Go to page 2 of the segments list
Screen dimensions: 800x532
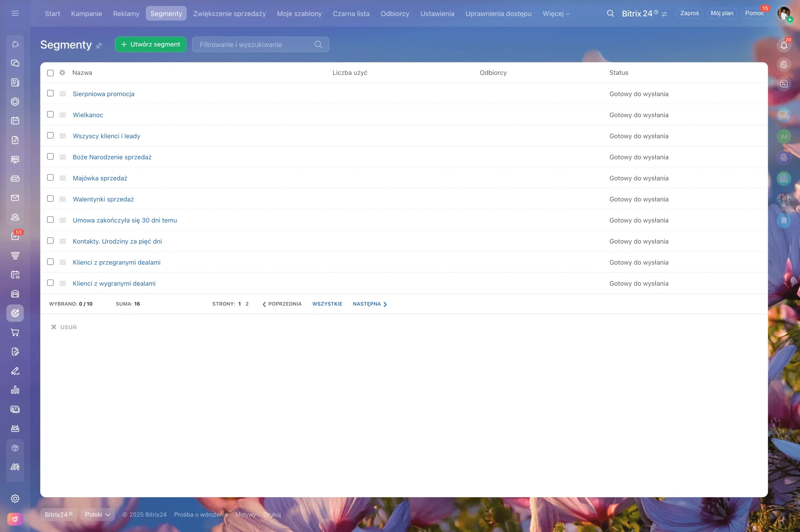tap(247, 304)
